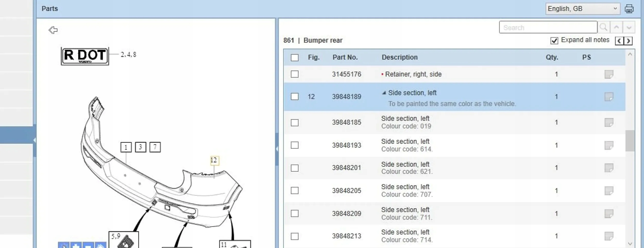
Task: Click the Colour code: 707 text
Action: 407,194
